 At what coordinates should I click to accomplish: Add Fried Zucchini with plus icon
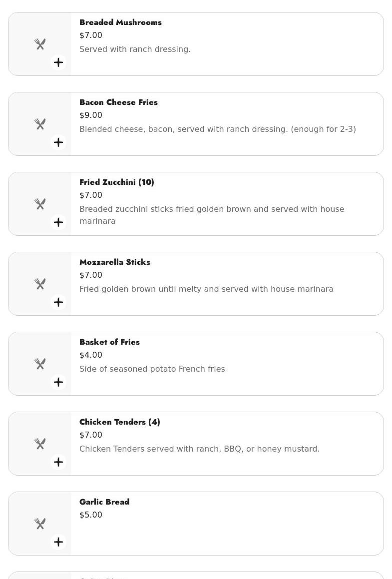[x=58, y=222]
